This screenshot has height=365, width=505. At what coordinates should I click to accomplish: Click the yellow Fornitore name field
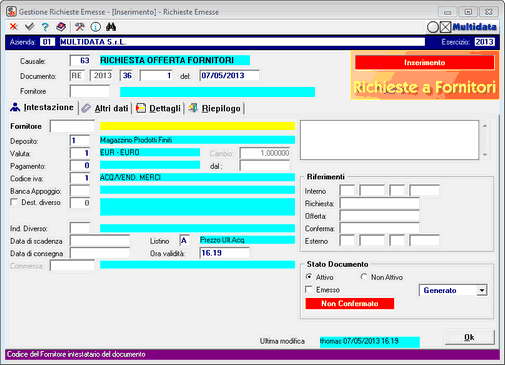(197, 126)
